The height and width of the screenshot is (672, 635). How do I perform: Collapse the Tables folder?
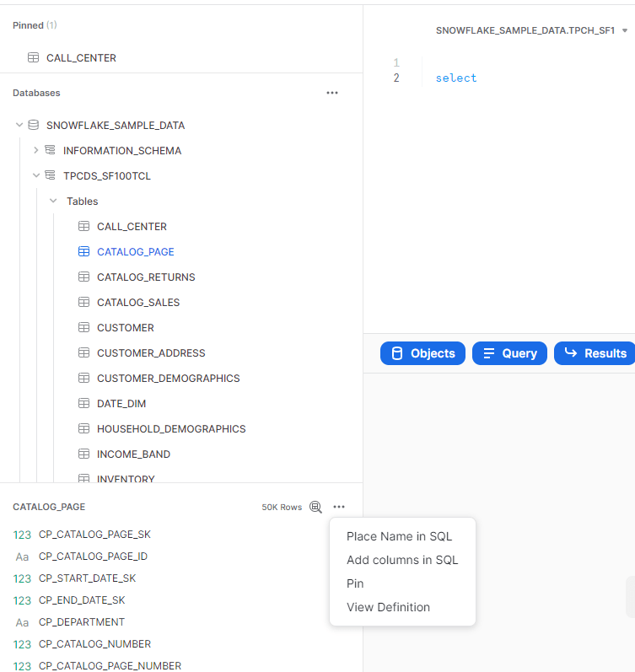pyautogui.click(x=52, y=201)
